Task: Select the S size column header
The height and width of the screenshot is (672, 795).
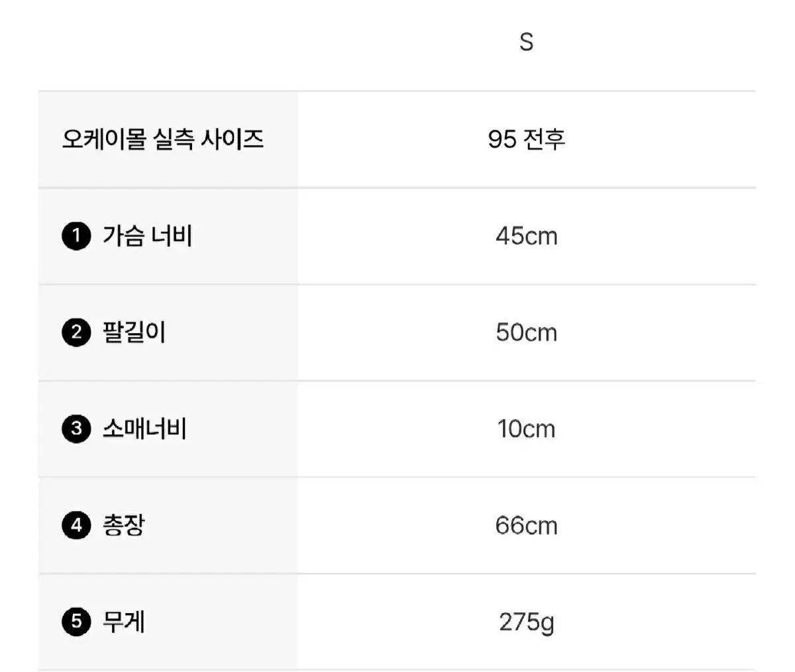Action: point(526,42)
